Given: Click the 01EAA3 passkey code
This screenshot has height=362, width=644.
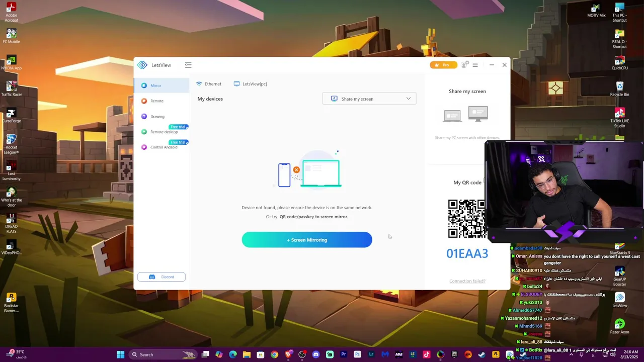Looking at the screenshot, I should [x=467, y=253].
